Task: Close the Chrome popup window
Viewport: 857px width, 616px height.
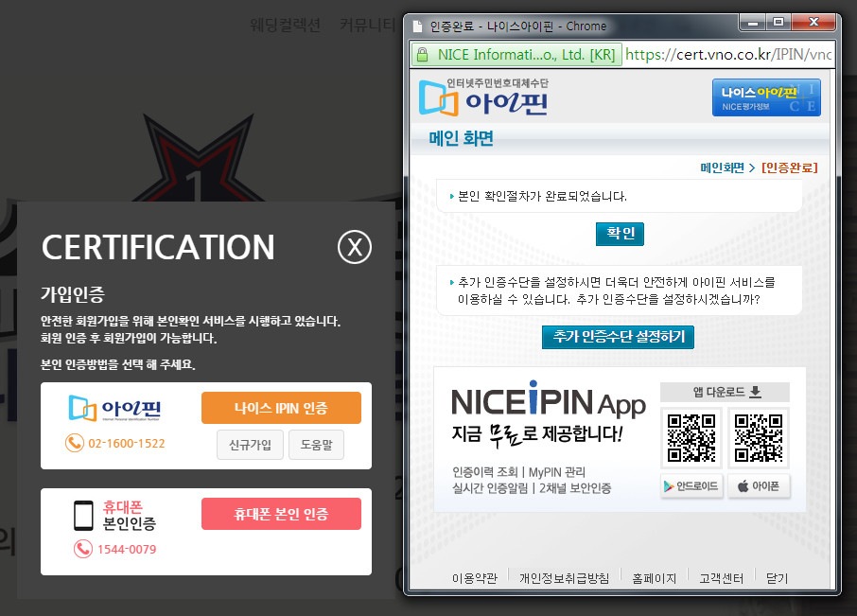Action: point(813,23)
